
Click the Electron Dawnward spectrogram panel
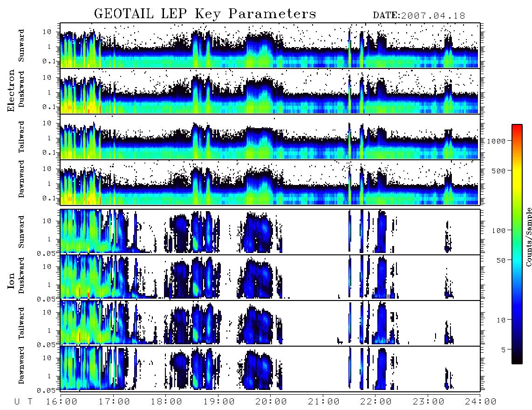270,183
